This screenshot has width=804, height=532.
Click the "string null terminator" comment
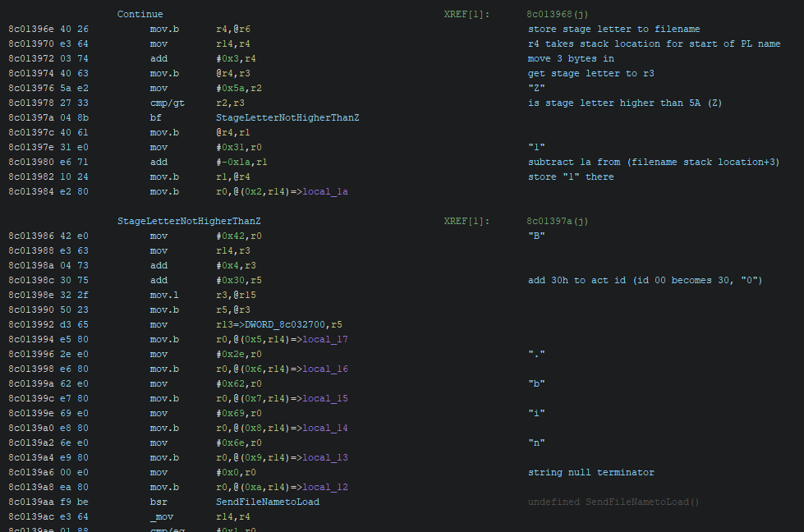tap(591, 472)
